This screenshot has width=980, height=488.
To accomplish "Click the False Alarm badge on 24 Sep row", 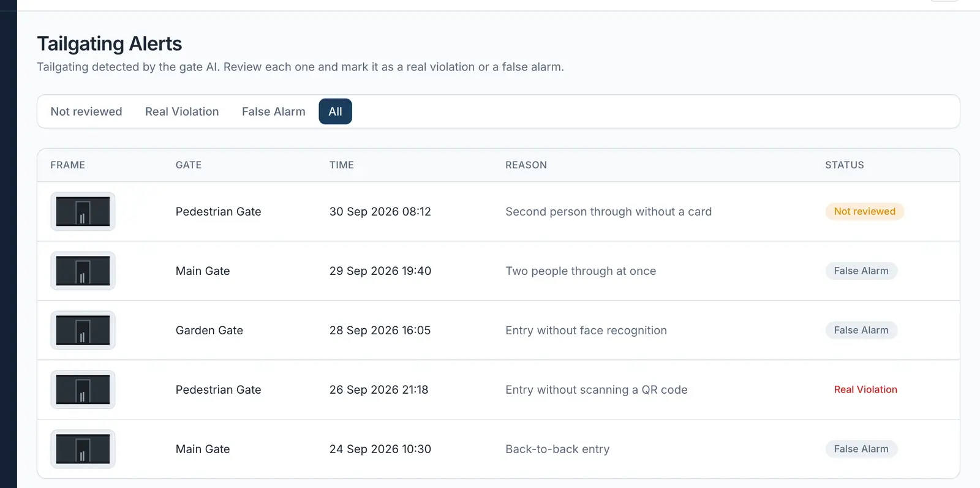I will pos(861,449).
